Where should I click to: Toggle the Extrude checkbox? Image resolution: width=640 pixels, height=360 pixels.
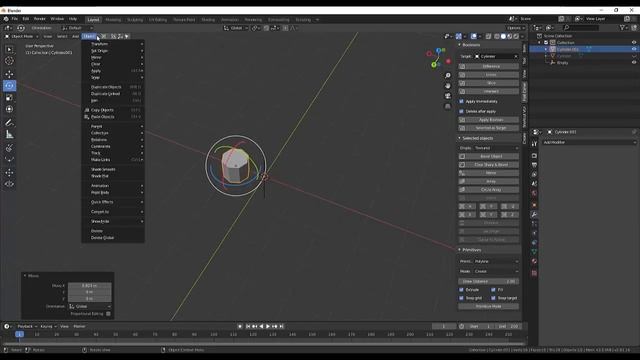pos(462,290)
